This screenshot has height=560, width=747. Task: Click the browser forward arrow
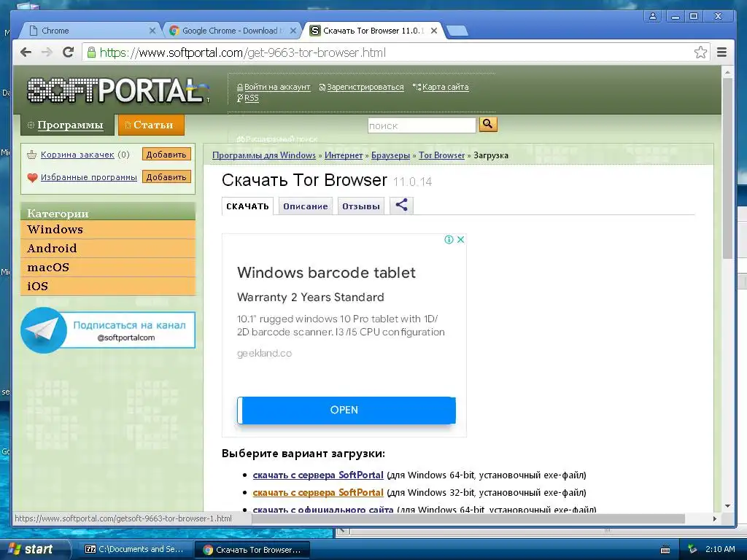coord(47,52)
